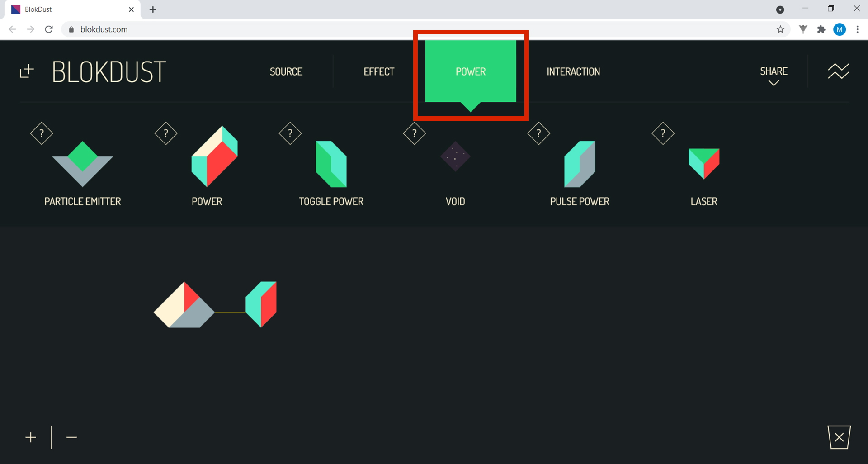Click the Toggle Power label
The image size is (868, 464).
coord(331,201)
